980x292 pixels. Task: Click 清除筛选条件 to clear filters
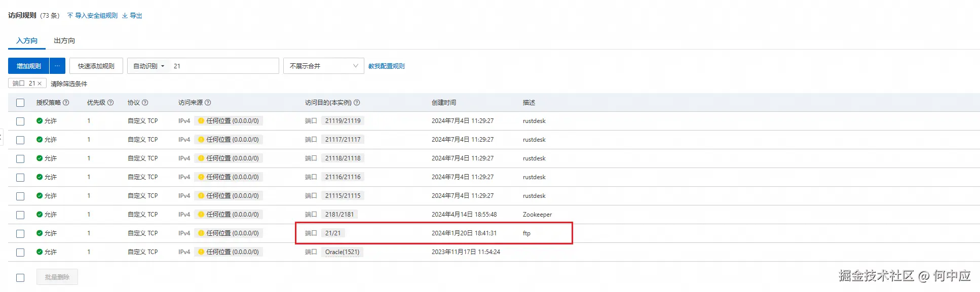tap(69, 84)
